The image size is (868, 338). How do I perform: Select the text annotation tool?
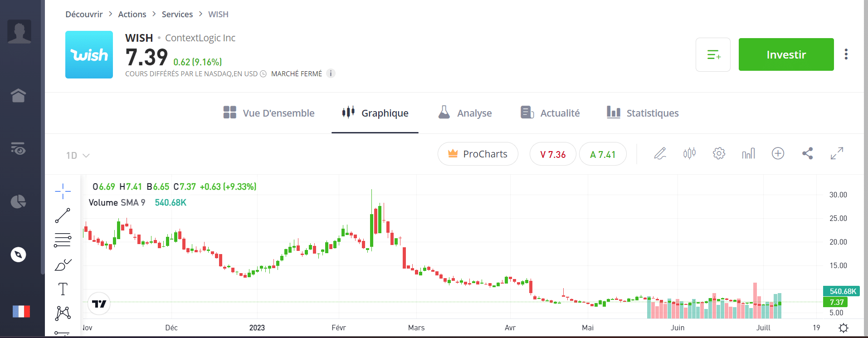coord(63,289)
